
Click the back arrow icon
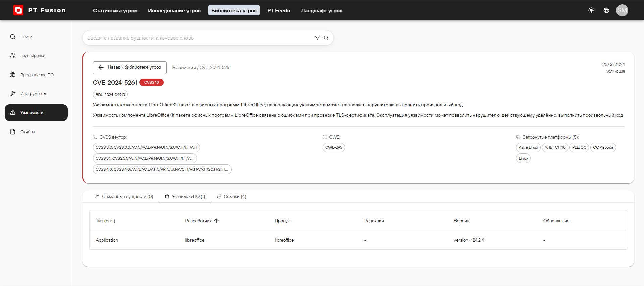101,67
